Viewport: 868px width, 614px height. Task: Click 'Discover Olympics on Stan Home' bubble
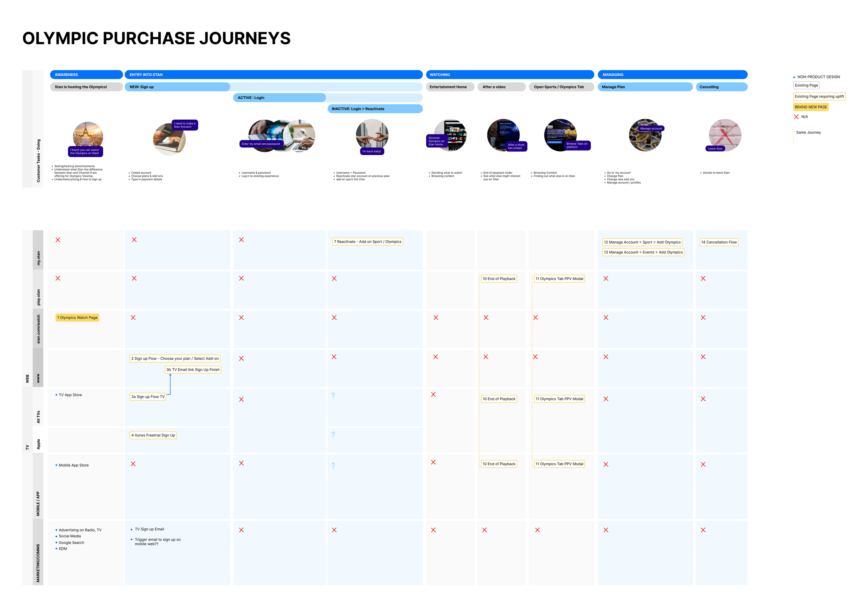[436, 141]
